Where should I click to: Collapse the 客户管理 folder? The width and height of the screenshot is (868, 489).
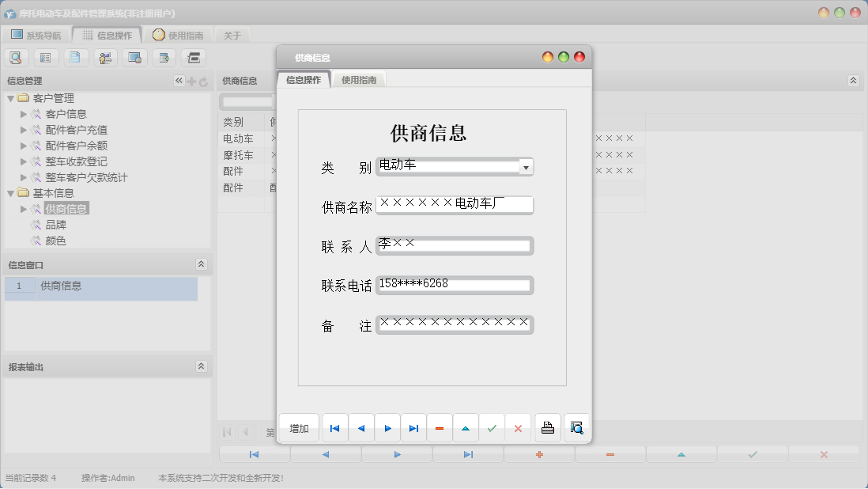pos(10,98)
